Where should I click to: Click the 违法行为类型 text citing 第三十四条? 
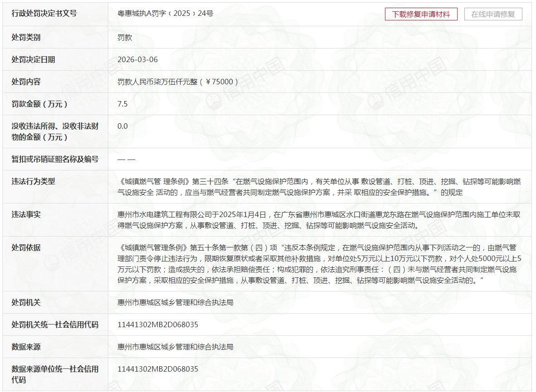click(318, 187)
